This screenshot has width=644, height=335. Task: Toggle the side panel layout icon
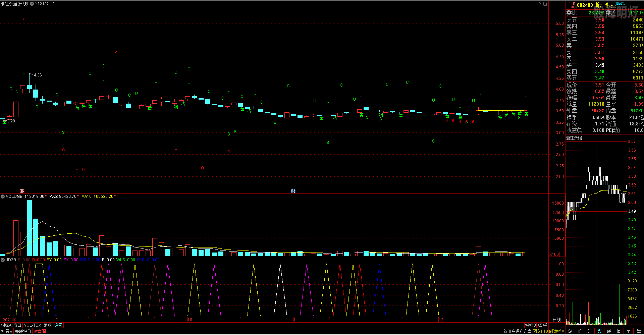pyautogui.click(x=545, y=4)
